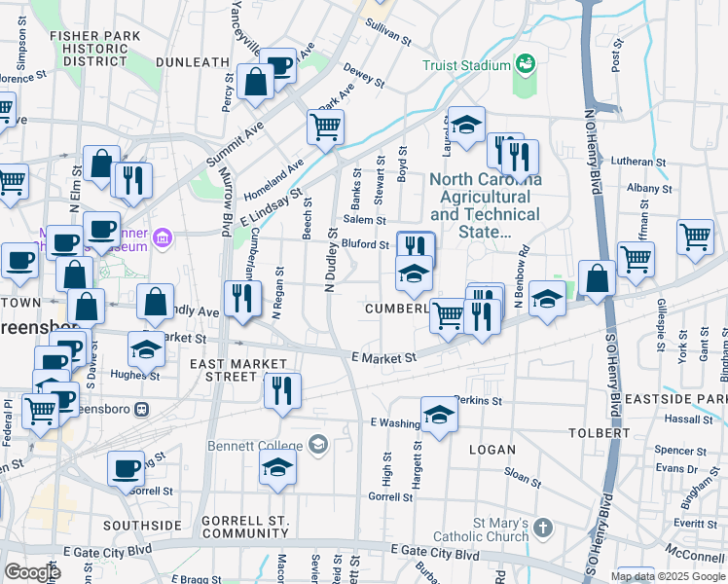This screenshot has width=728, height=584.
Task: Click the Greensboro train station icon
Action: coord(141,409)
